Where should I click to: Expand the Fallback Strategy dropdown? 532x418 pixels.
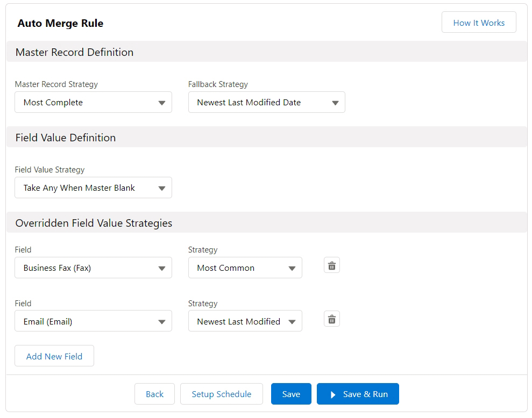click(x=266, y=103)
